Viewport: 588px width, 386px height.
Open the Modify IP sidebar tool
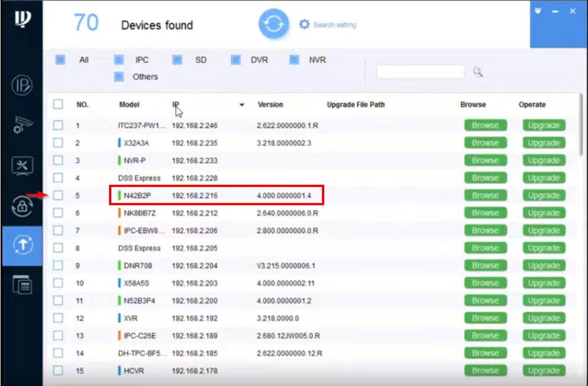pyautogui.click(x=22, y=86)
